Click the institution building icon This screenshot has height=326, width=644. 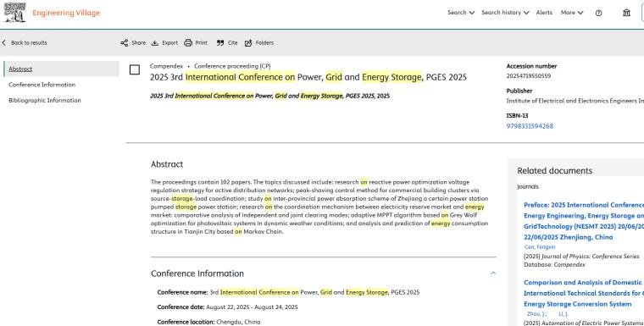point(626,13)
